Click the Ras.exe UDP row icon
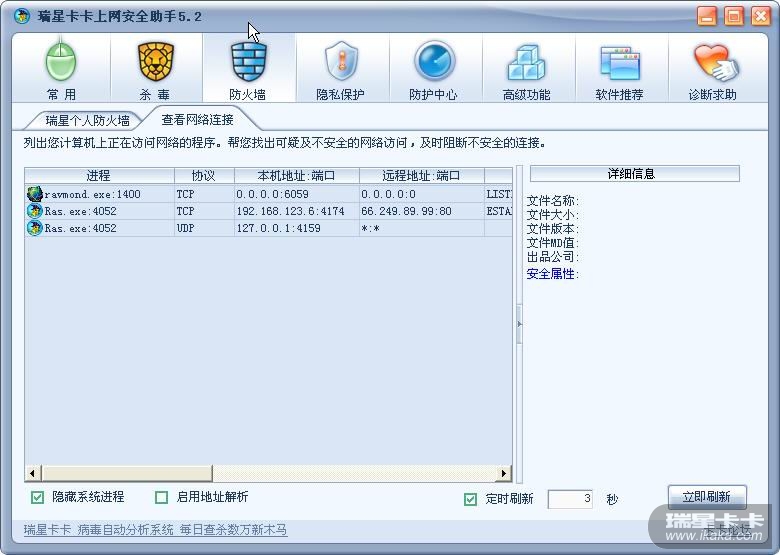Image resolution: width=780 pixels, height=555 pixels. coord(34,228)
